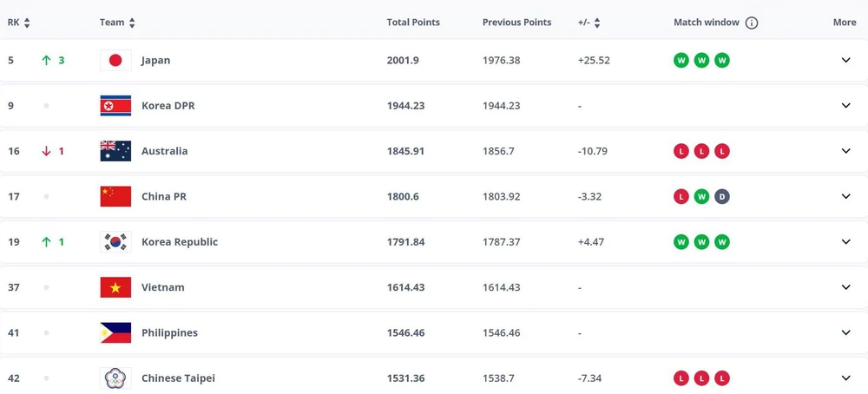The height and width of the screenshot is (394, 868).
Task: Click the Match window info icon
Action: [752, 23]
